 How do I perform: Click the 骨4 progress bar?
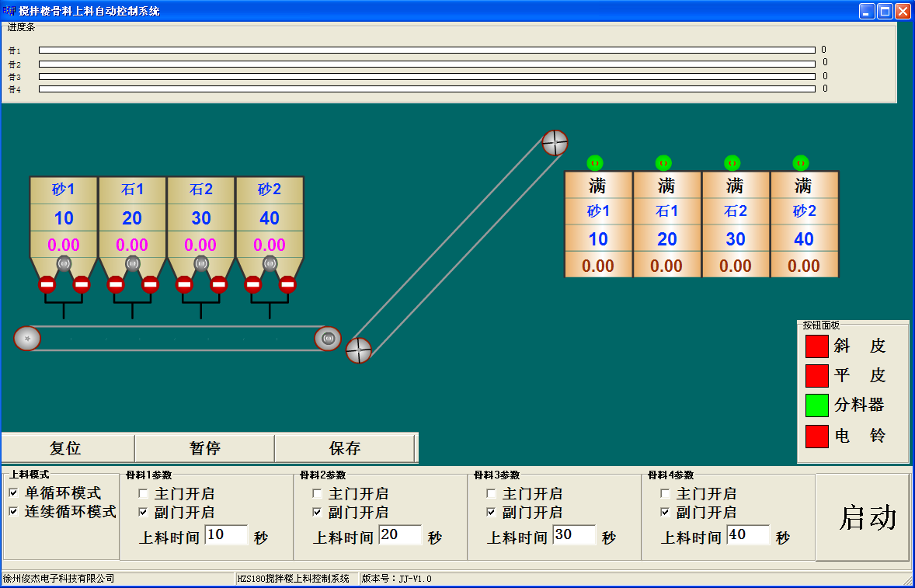point(427,89)
